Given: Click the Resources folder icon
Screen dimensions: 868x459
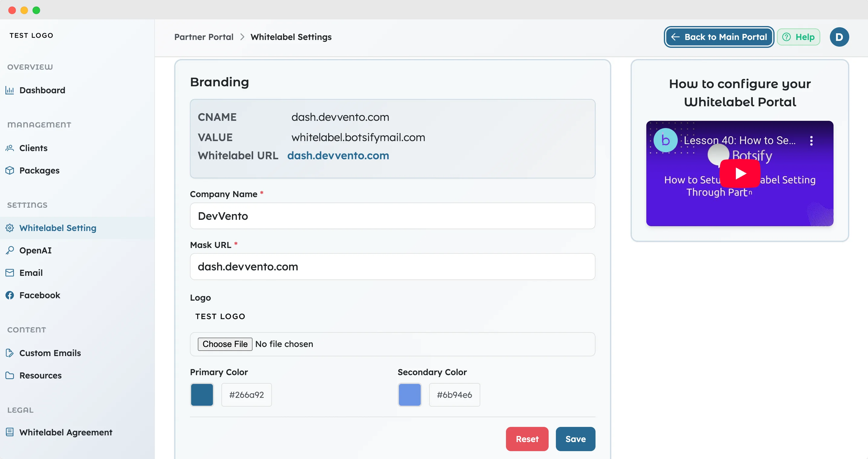Looking at the screenshot, I should 10,375.
